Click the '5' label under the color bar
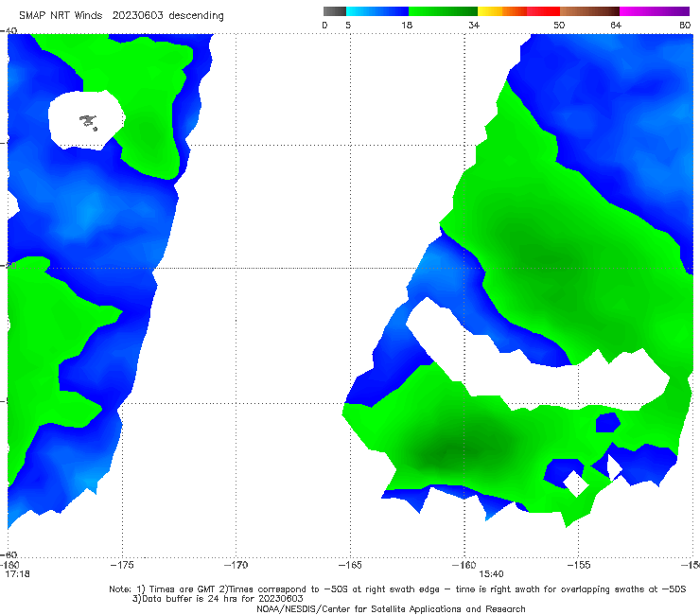Screen dimensions: 700x615 [x=348, y=26]
